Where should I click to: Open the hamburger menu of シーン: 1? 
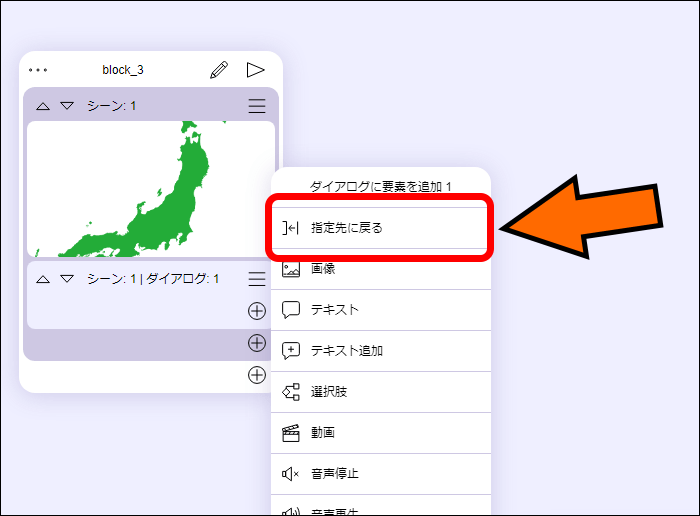257,106
